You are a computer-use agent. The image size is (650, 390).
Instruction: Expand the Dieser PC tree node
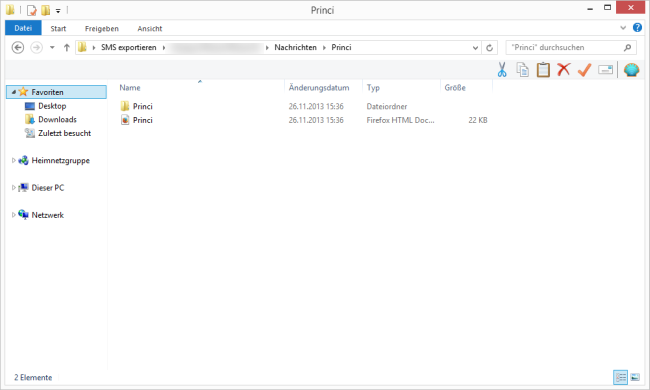[13, 188]
